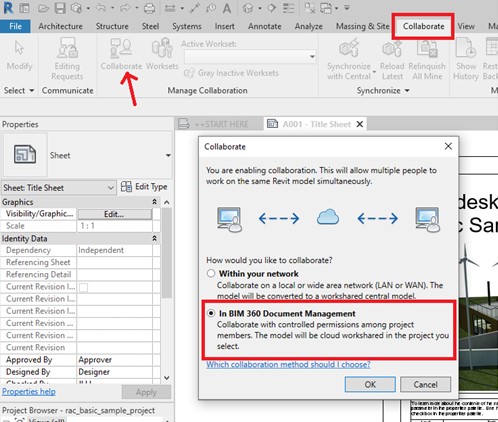Open the Synchronize with Central dropdown arrow

(374, 72)
